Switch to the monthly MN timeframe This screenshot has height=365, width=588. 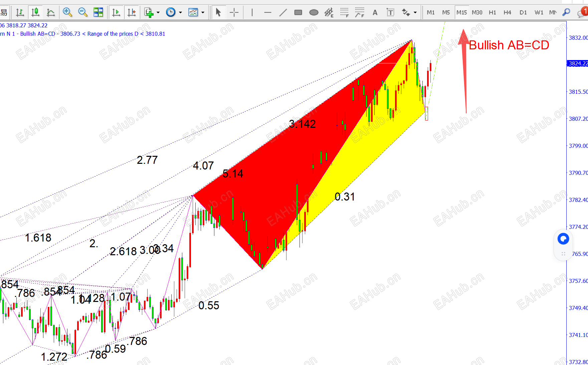click(553, 13)
